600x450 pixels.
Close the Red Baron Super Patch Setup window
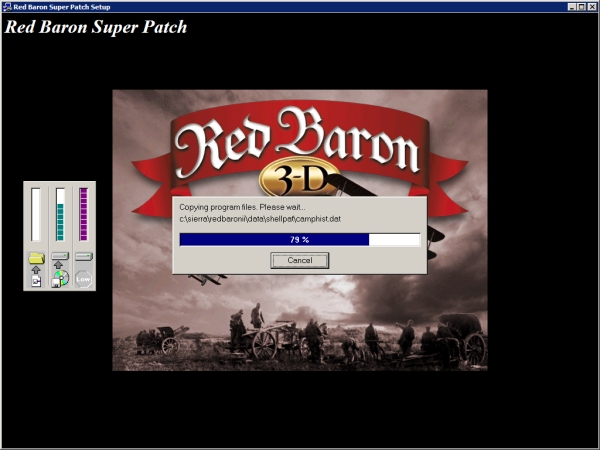(x=592, y=6)
